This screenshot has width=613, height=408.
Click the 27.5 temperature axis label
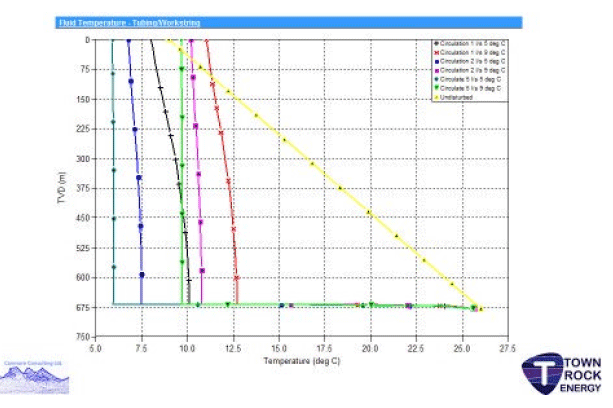(x=507, y=348)
